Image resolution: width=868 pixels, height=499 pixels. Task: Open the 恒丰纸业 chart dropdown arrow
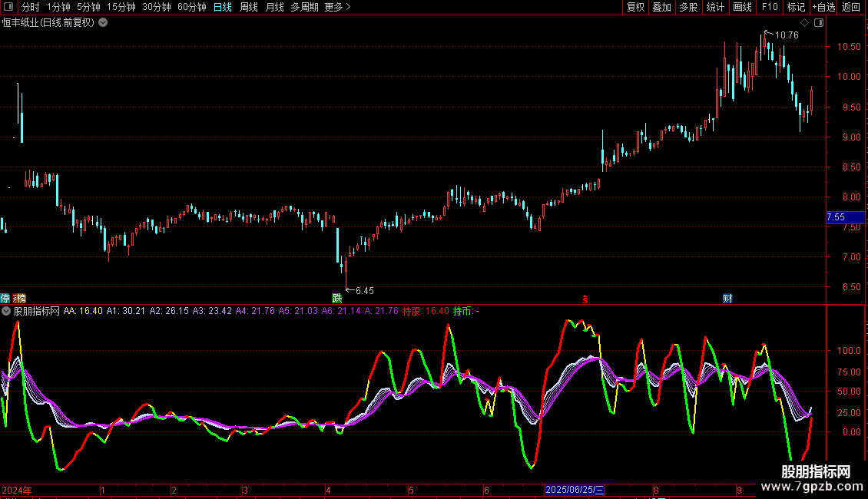[103, 23]
